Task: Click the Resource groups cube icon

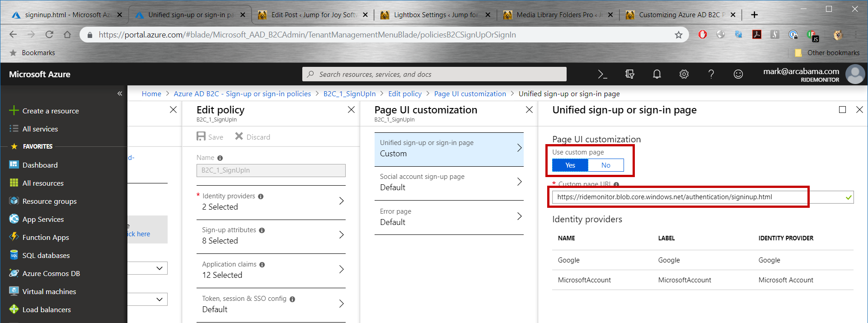Action: click(x=14, y=201)
